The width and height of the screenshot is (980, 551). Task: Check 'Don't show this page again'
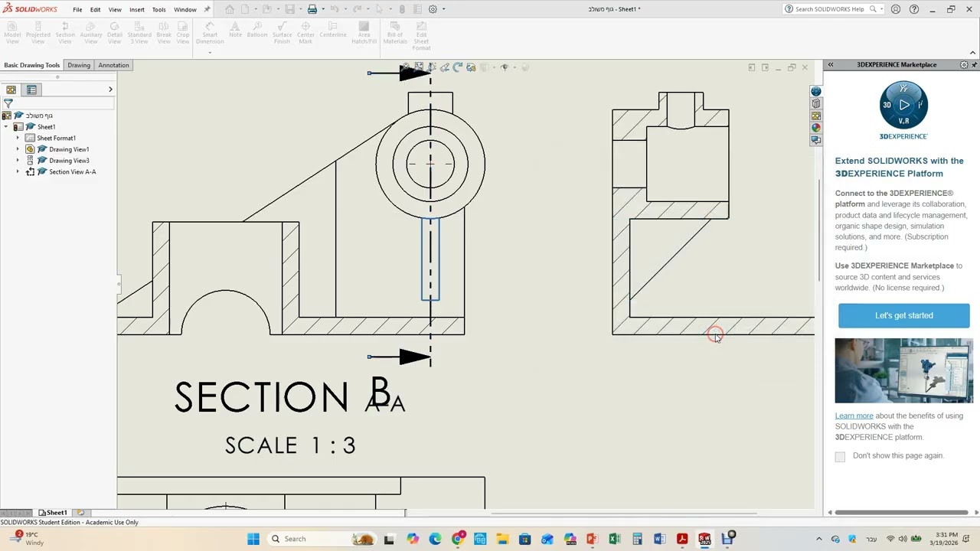(840, 456)
